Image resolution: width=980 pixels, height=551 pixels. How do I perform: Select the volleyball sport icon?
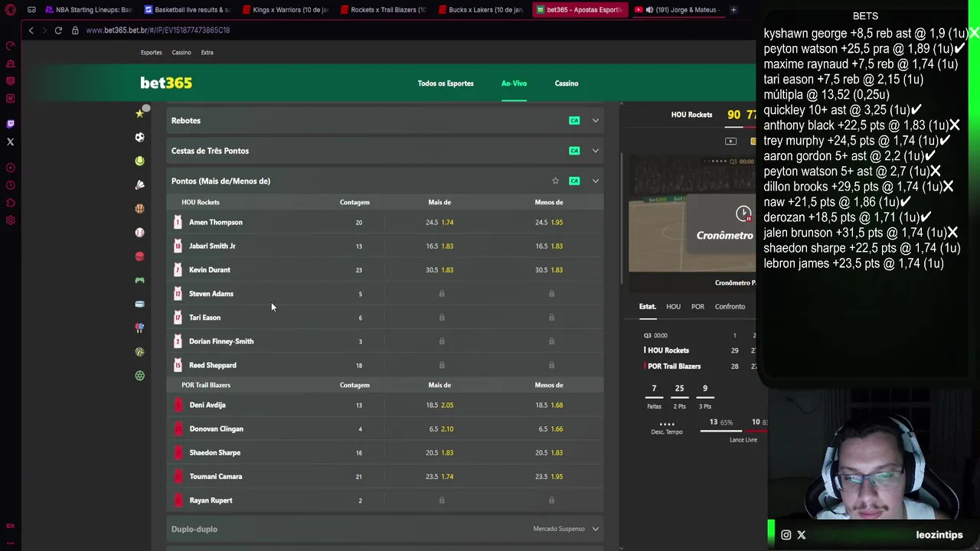tap(139, 352)
